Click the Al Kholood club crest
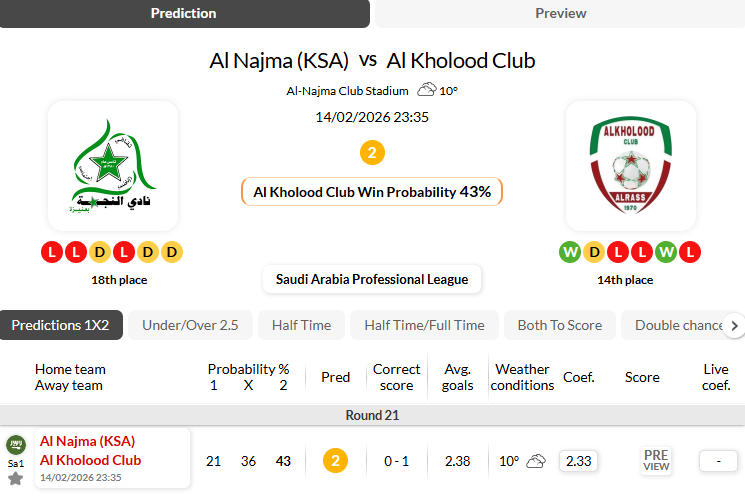This screenshot has height=499, width=745. coord(630,166)
